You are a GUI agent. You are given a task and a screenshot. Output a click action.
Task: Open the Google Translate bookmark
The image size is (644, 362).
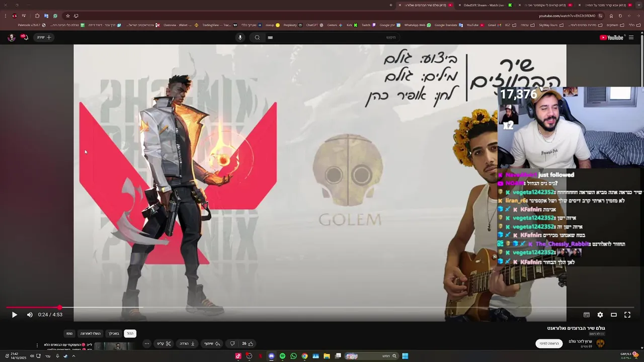tap(449, 25)
